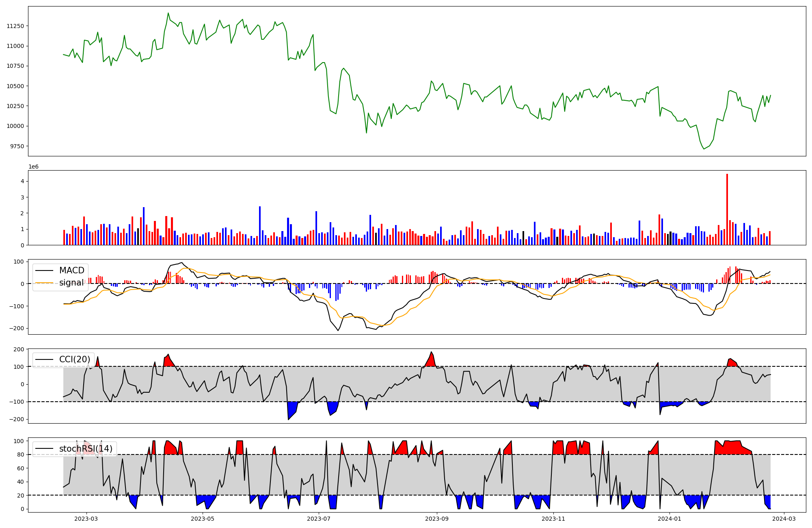Image resolution: width=812 pixels, height=528 pixels.
Task: Click the MACD legend label
Action: [71, 270]
